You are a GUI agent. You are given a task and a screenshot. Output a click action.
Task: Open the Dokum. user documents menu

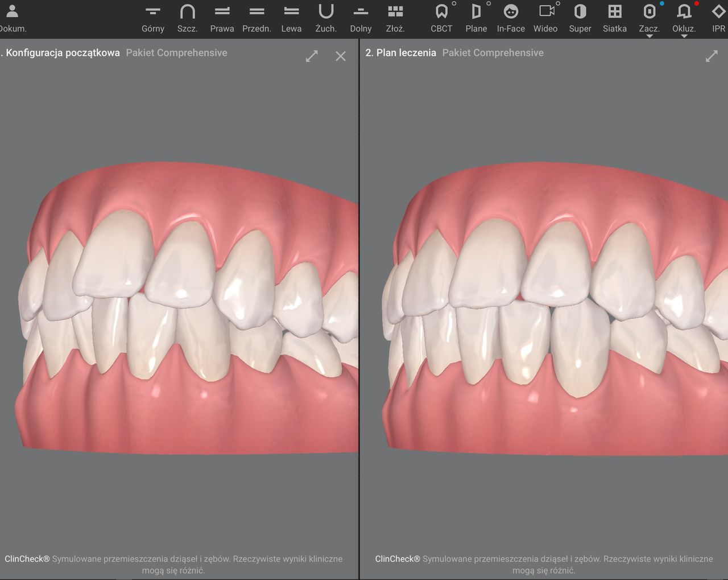tap(12, 18)
